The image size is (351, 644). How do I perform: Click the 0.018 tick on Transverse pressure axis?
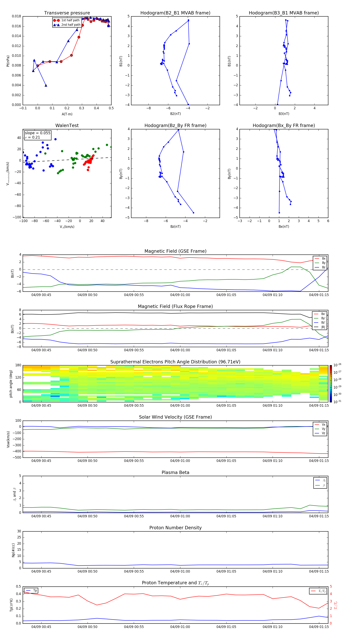pos(16,16)
